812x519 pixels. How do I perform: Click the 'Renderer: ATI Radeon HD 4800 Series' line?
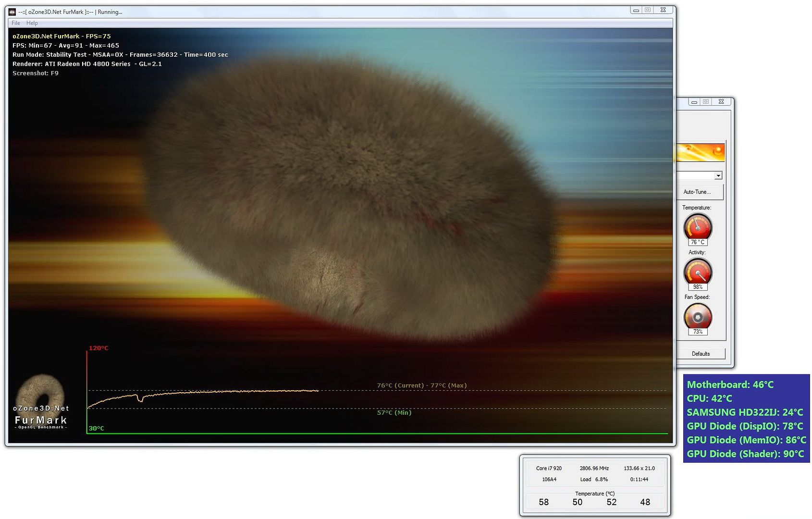click(87, 63)
